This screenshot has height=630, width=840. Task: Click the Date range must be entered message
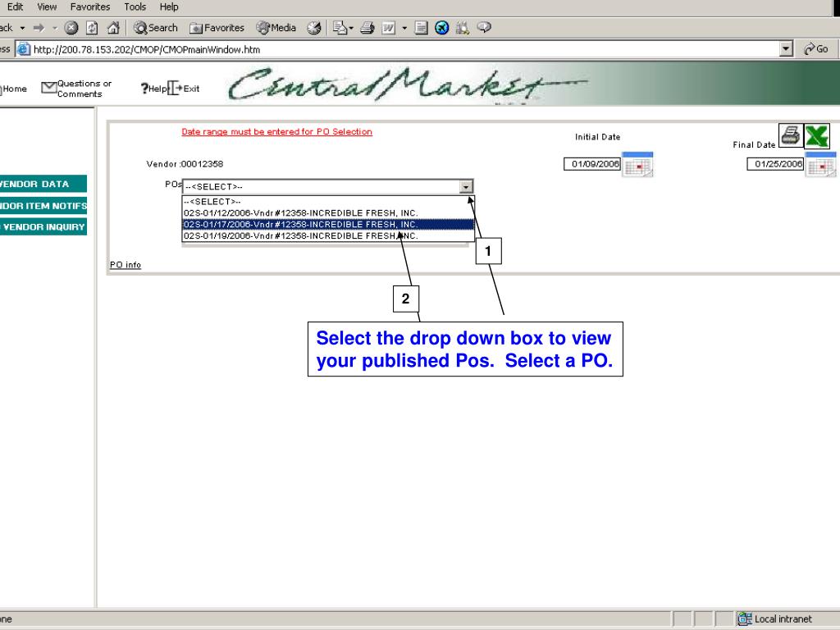tap(277, 132)
